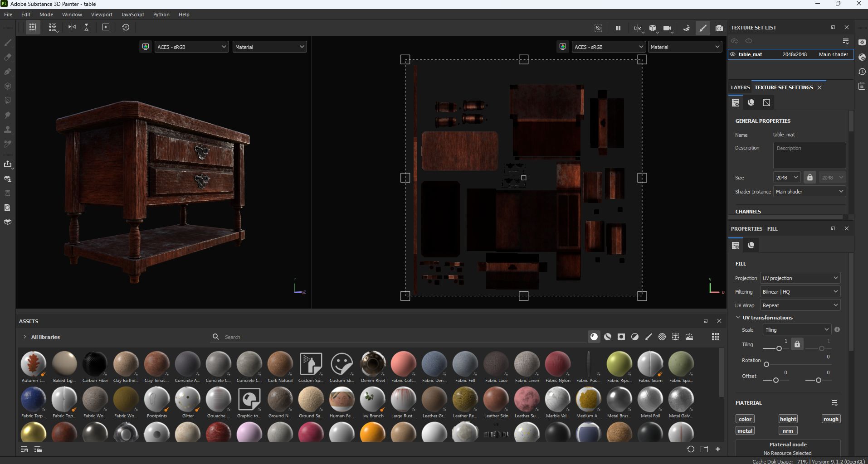
Task: Collapse the UV transformations section
Action: (x=738, y=318)
